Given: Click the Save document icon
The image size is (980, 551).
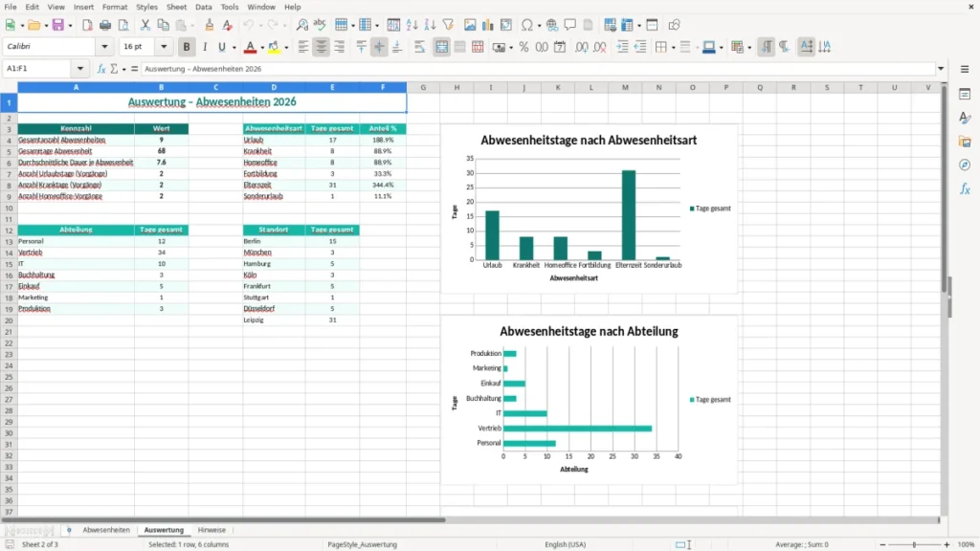Looking at the screenshot, I should click(58, 25).
